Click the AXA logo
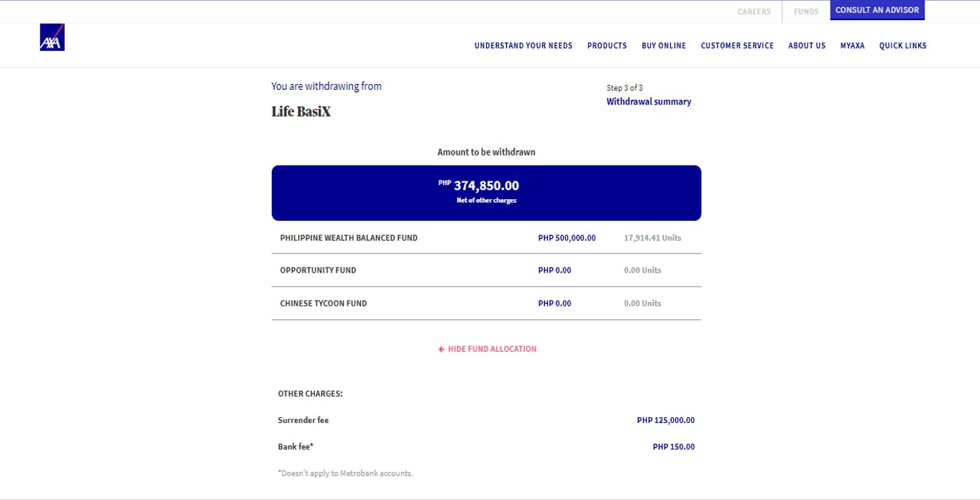This screenshot has height=500, width=980. (51, 37)
